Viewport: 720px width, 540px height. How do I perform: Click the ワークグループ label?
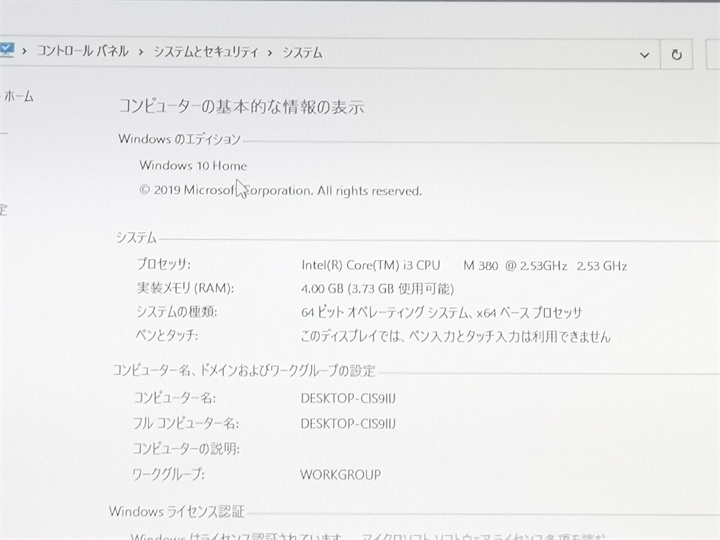tap(168, 474)
